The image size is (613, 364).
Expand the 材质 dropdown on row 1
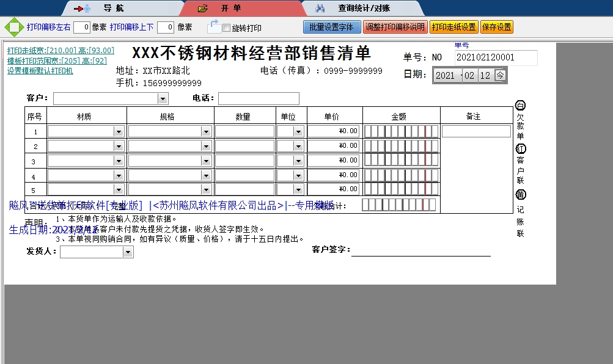click(x=119, y=130)
